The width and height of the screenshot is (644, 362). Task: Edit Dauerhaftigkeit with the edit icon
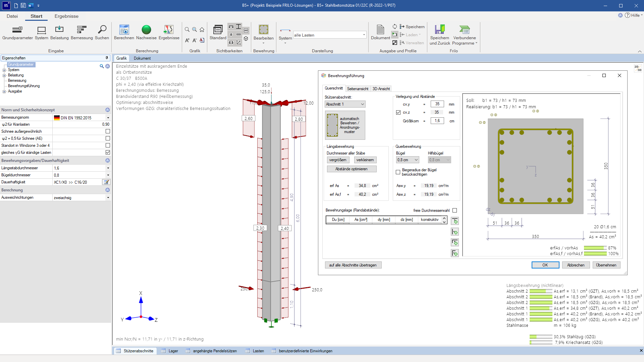coord(106,182)
